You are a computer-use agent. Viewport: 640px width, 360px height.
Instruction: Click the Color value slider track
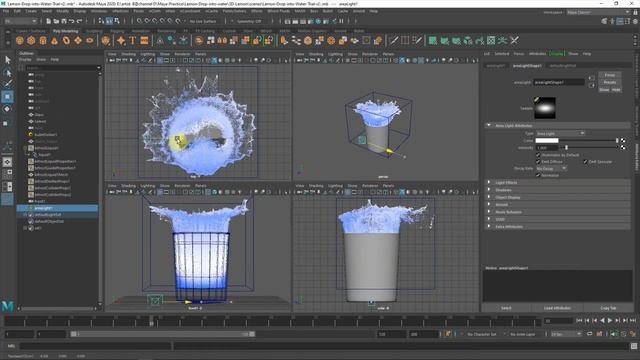[x=589, y=140]
